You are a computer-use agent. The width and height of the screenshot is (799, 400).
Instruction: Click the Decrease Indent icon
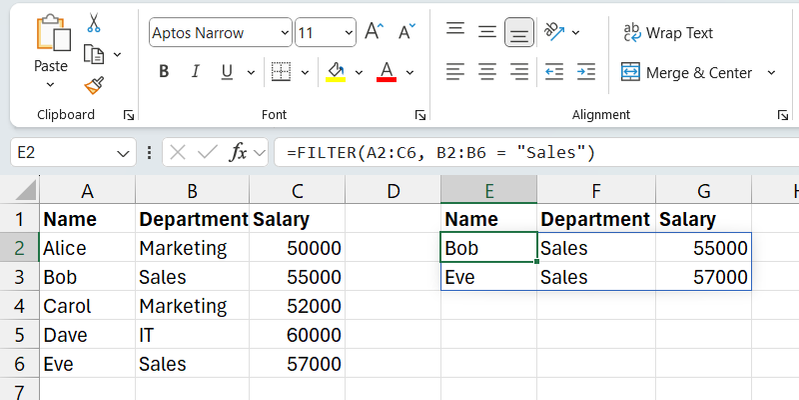(x=554, y=72)
